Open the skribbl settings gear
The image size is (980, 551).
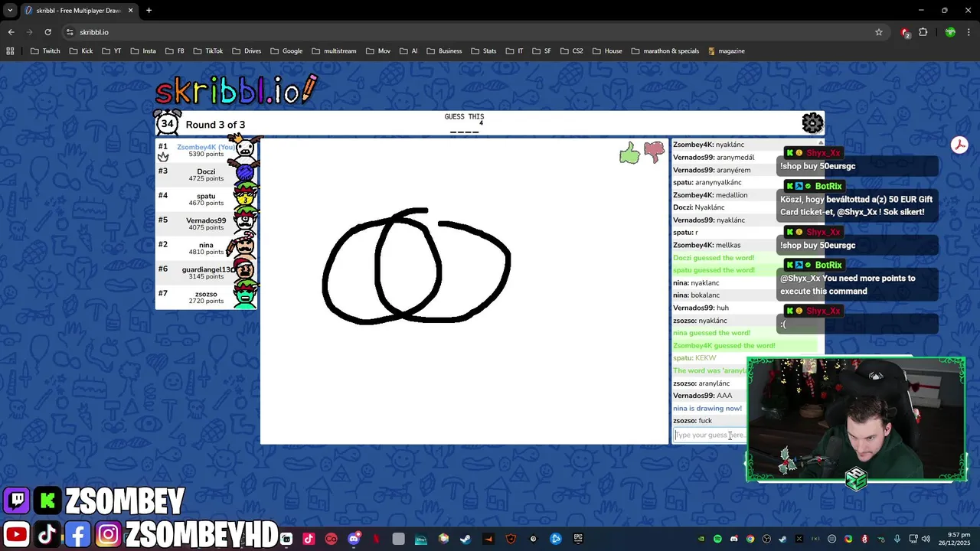[x=812, y=123]
